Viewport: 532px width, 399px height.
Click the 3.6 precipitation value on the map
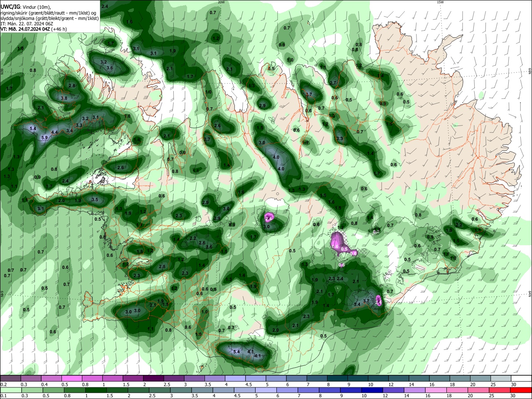click(x=110, y=68)
